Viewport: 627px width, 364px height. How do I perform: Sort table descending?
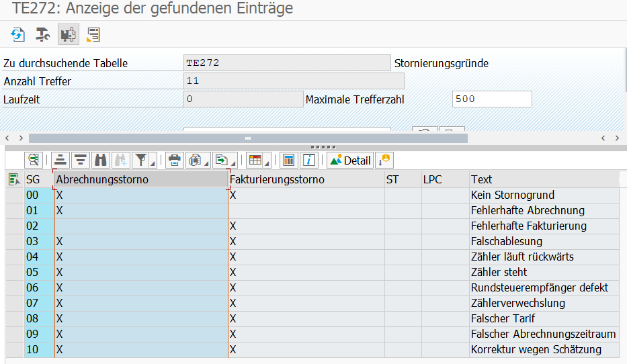point(81,160)
